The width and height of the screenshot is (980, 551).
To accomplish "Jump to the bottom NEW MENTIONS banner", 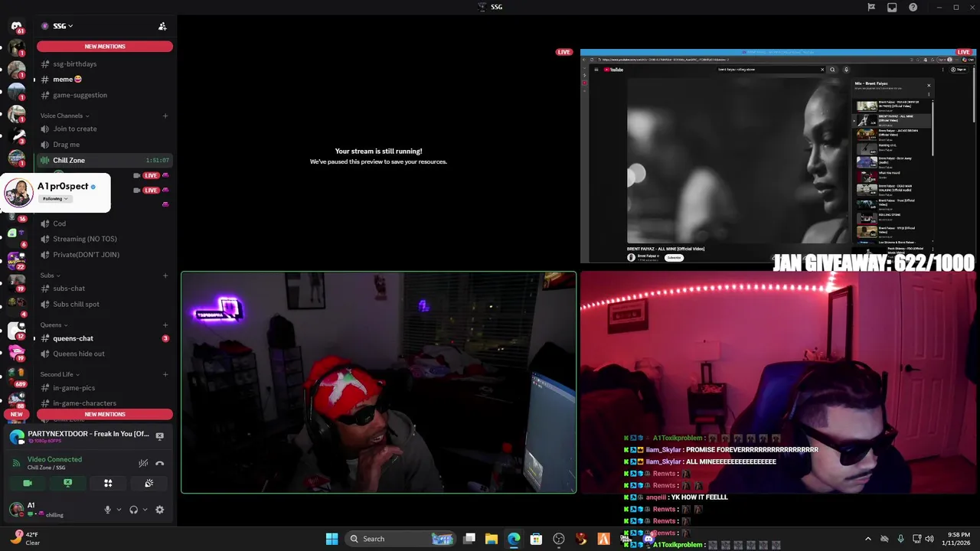I will point(105,414).
